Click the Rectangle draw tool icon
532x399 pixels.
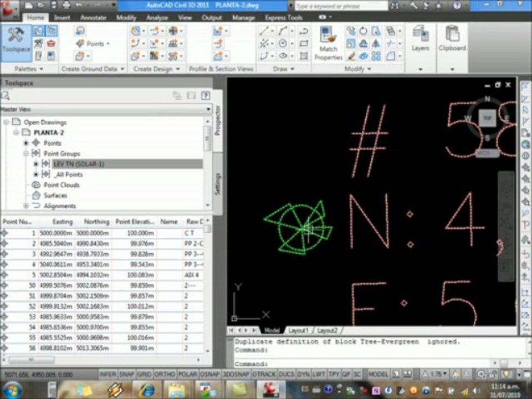[x=304, y=43]
